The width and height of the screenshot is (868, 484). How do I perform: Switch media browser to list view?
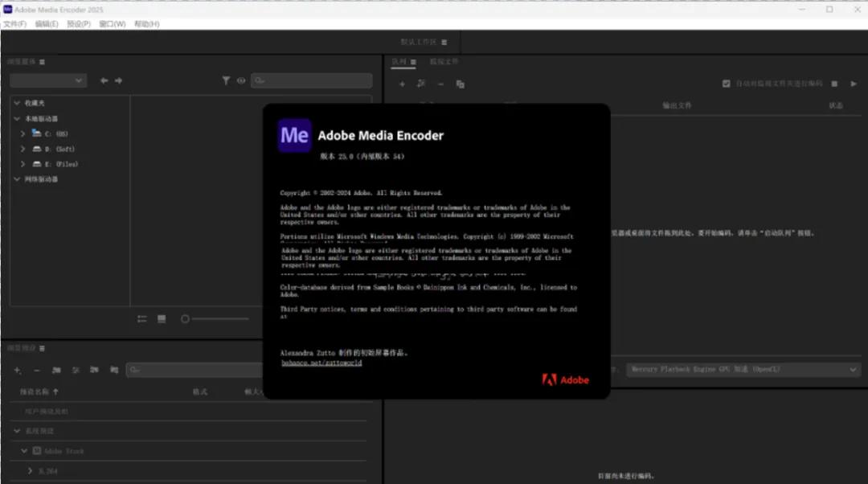pos(142,319)
